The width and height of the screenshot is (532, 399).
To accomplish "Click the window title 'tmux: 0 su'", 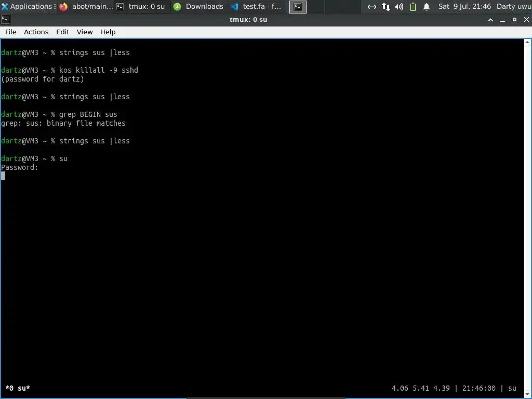I will pos(248,20).
